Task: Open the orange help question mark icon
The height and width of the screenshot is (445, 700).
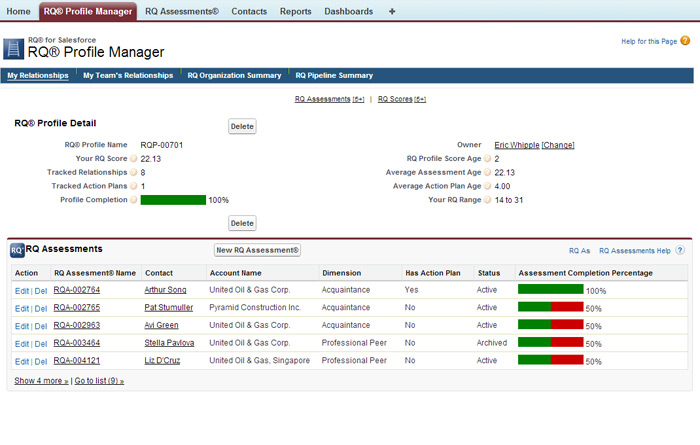Action: tap(685, 41)
